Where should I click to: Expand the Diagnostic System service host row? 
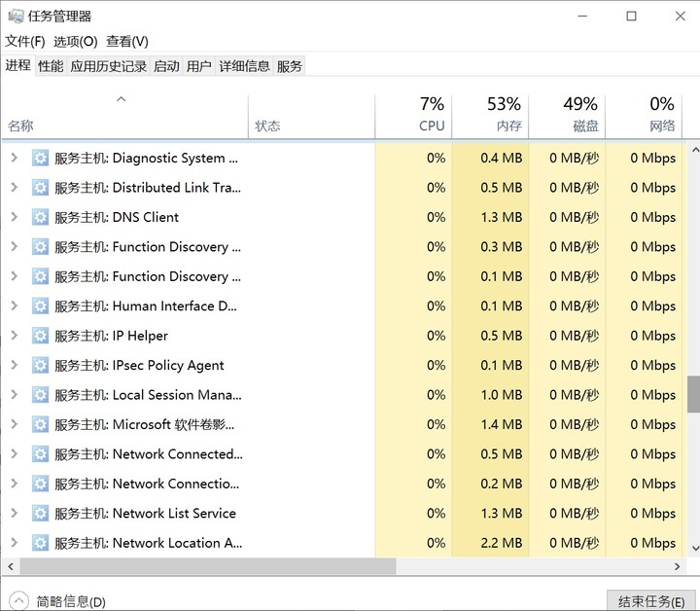point(15,158)
